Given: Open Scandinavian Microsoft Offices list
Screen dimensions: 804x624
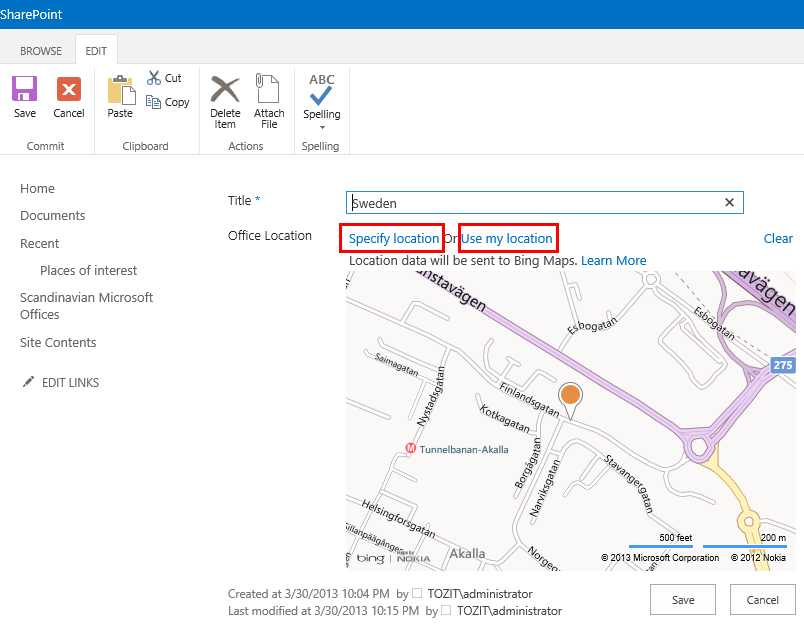Looking at the screenshot, I should pyautogui.click(x=86, y=306).
